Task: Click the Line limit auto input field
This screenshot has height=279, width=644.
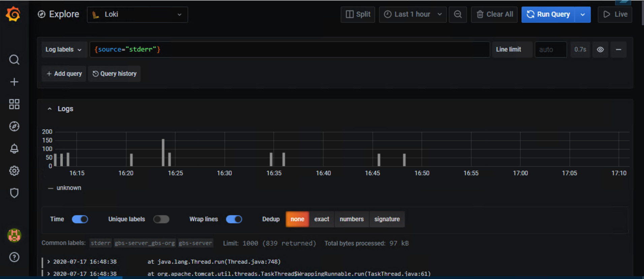Action: 550,50
